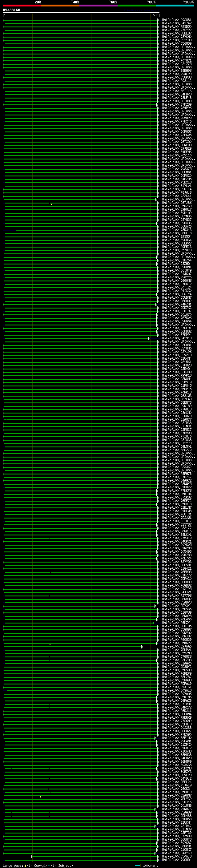Viewport: 197px width, 868px height.
Task: Select the UniRef100_A7GUI8 label
Action: [176, 410]
